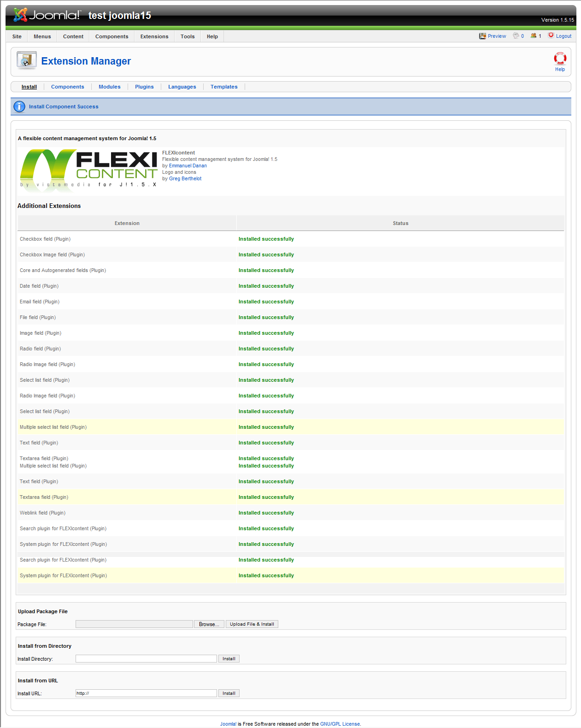Open the Tools menu
Viewport: 581px width, 728px height.
[x=188, y=36]
